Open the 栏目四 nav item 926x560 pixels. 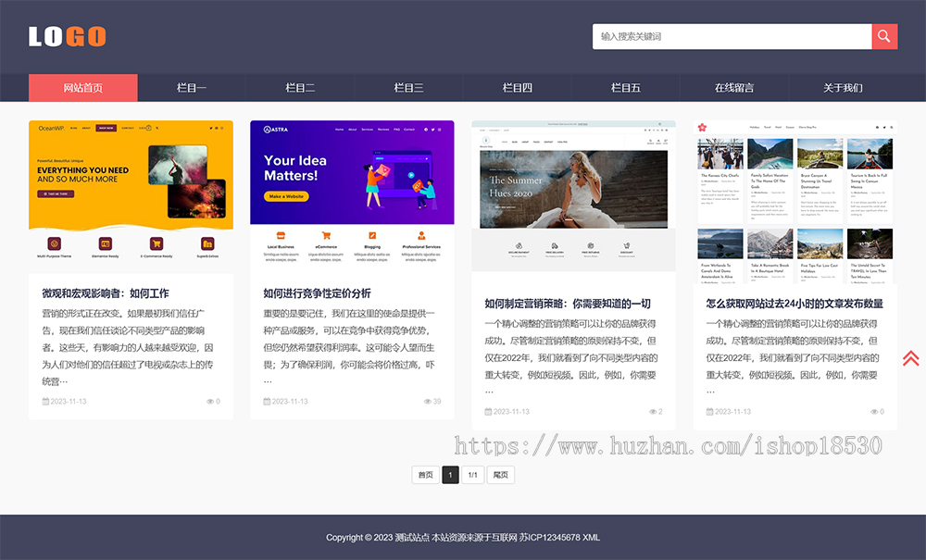(x=518, y=88)
